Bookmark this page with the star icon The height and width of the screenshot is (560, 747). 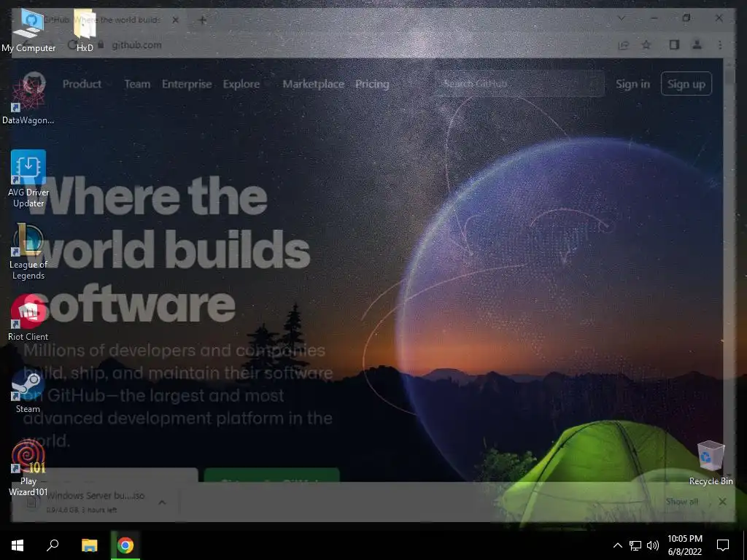coord(646,44)
